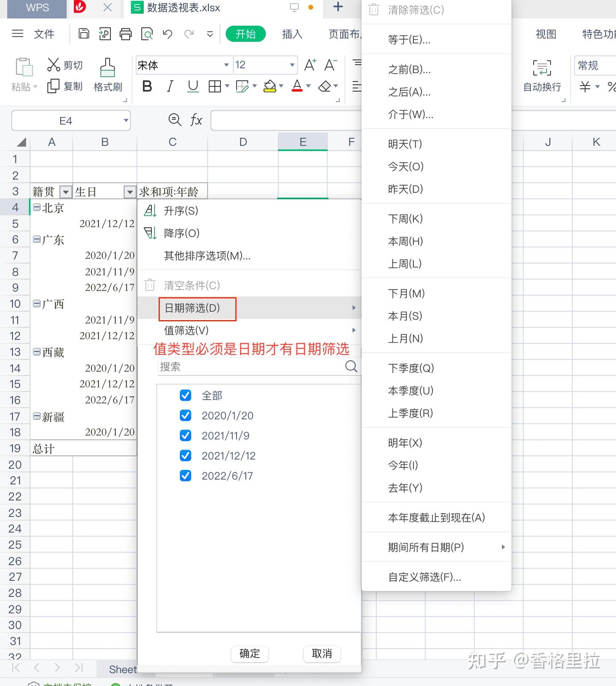Click the Copy (复制) icon
The width and height of the screenshot is (616, 686).
[53, 86]
